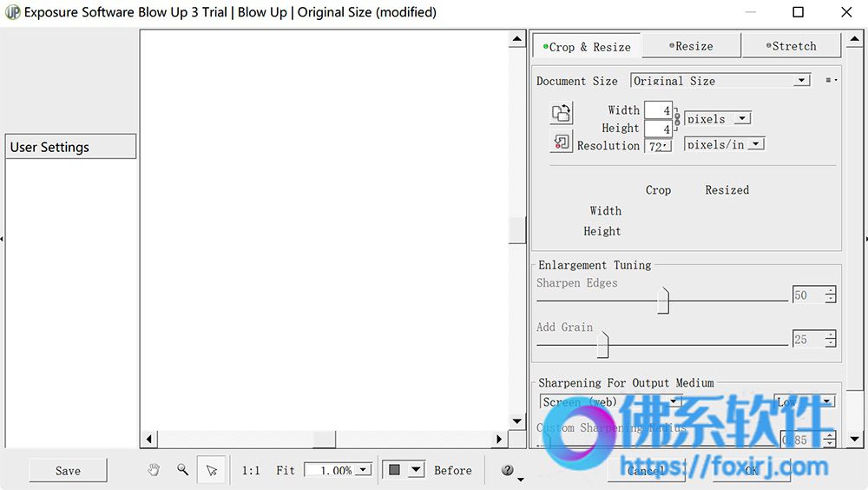868x490 pixels.
Task: Click the preview background gray square
Action: tap(394, 470)
